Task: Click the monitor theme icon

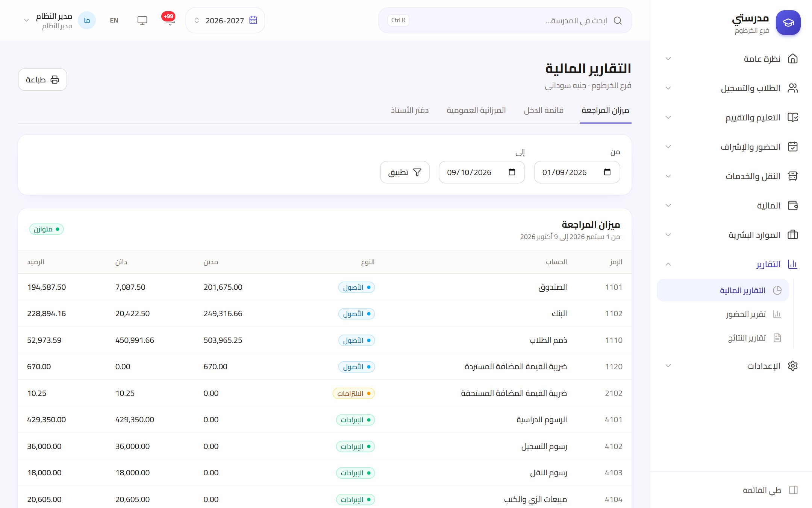Action: pos(142,20)
